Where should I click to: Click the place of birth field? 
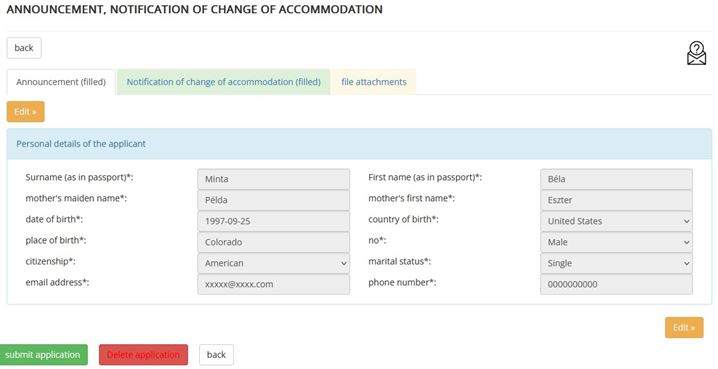pos(273,242)
